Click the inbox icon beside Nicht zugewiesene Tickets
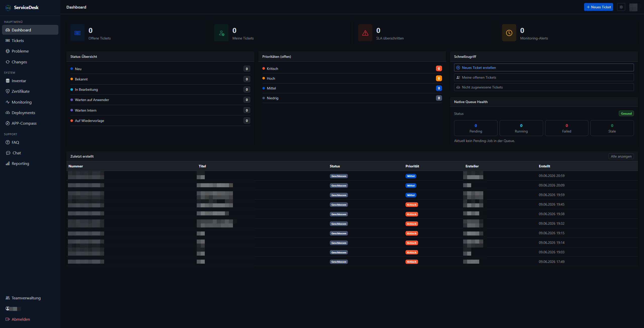The image size is (644, 328). [458, 87]
